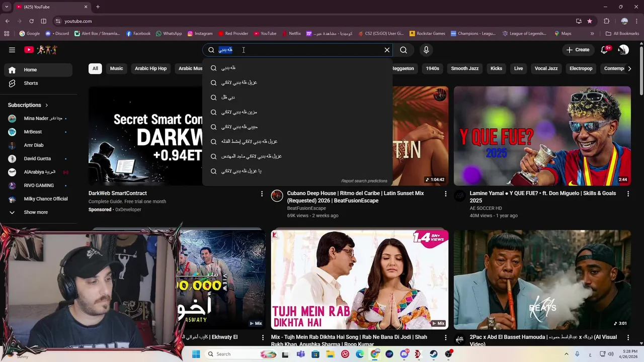The image size is (644, 362).
Task: Click Report search predictions link
Action: point(364,181)
